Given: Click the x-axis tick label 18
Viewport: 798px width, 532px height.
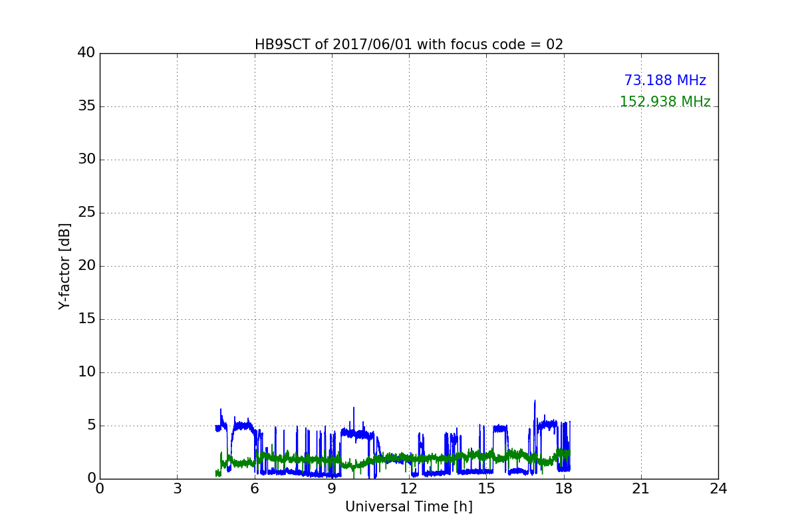Looking at the screenshot, I should 564,489.
